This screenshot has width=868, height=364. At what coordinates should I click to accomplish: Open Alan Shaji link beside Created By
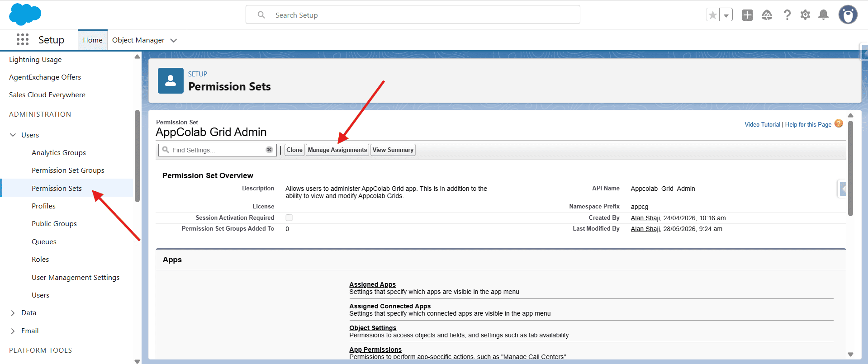coord(645,218)
